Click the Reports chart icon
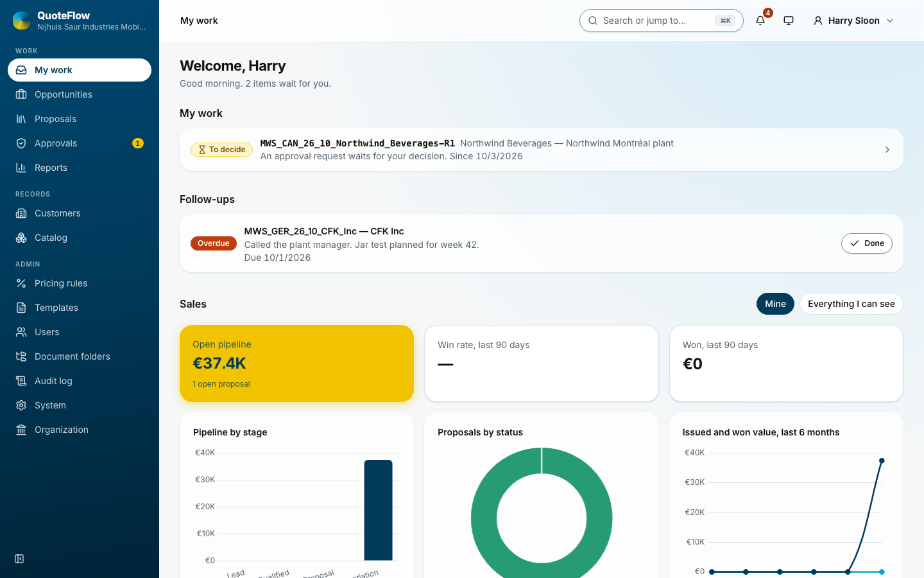The height and width of the screenshot is (578, 924). point(21,168)
